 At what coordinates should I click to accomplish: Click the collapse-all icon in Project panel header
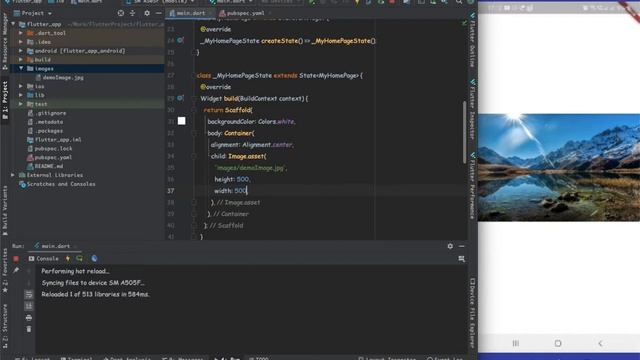(132, 13)
